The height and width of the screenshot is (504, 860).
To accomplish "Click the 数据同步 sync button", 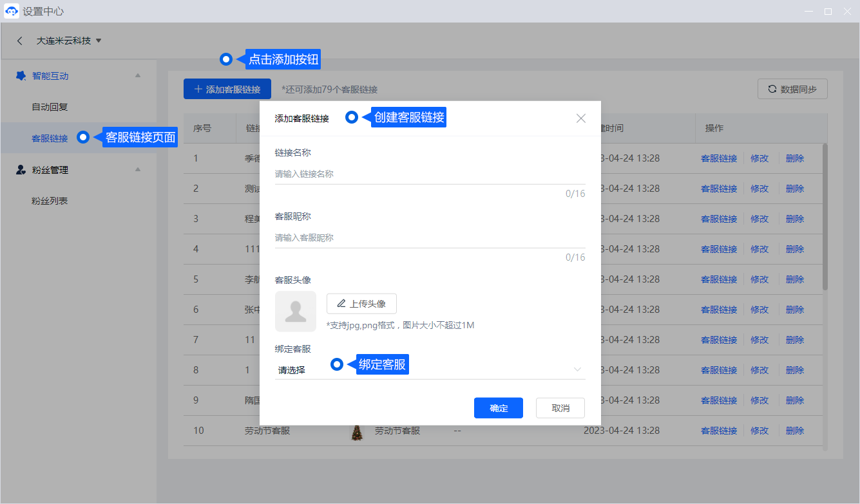I will (792, 89).
